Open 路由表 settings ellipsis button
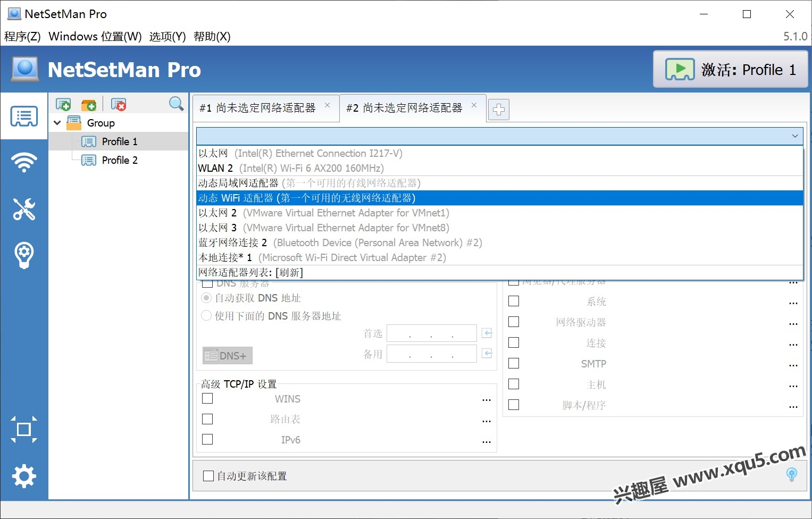812x519 pixels. point(486,420)
